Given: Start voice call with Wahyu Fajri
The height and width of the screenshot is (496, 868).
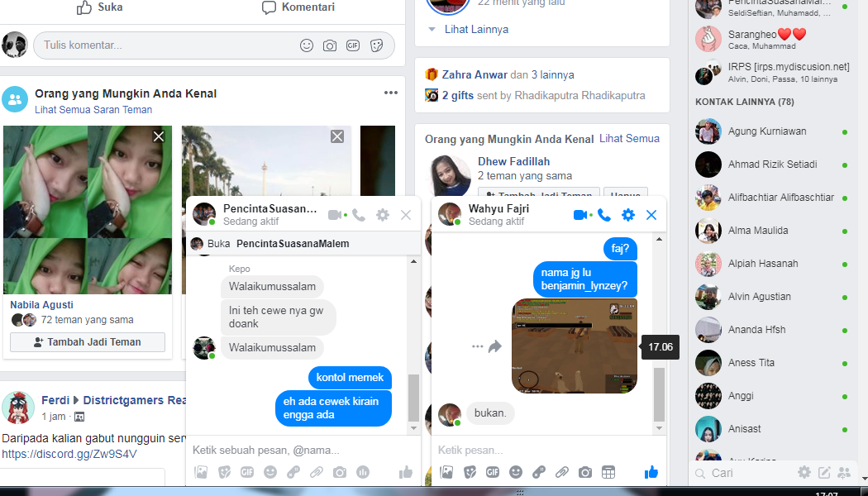Looking at the screenshot, I should (604, 215).
